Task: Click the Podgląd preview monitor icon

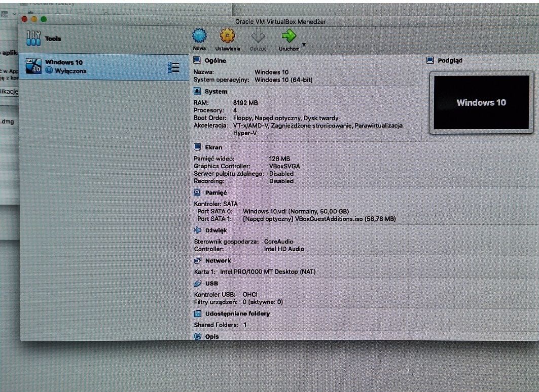Action: 429,60
